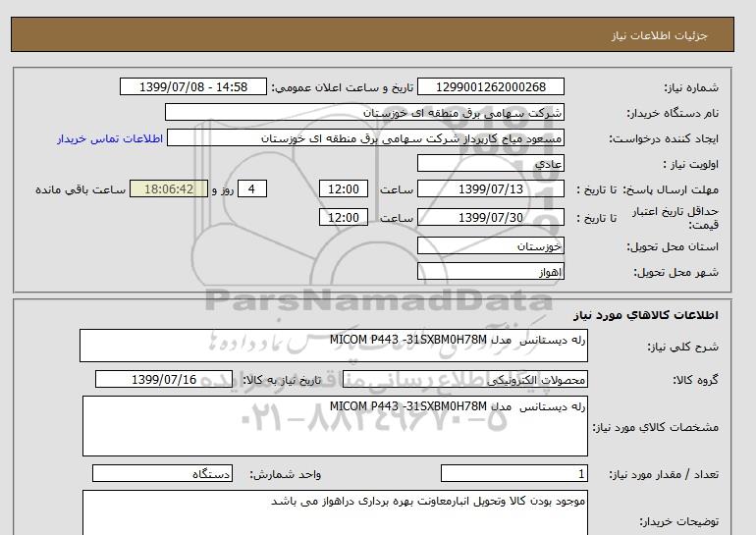
Task: Click the تاریخ نیاز به کالا date field
Action: (x=164, y=380)
